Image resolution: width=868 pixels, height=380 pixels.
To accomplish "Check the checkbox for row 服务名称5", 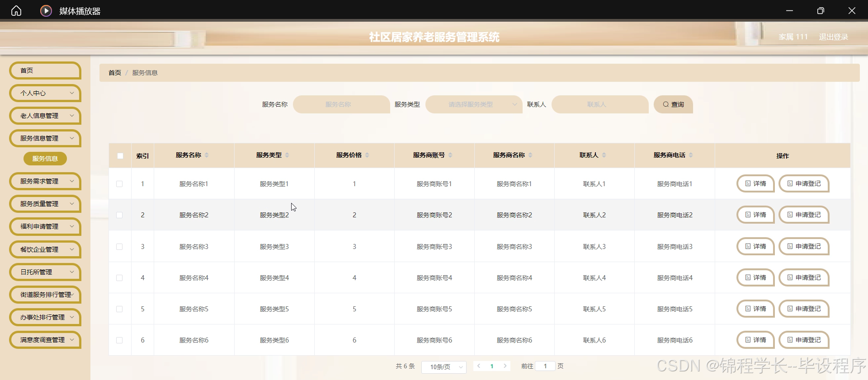I will pos(119,309).
